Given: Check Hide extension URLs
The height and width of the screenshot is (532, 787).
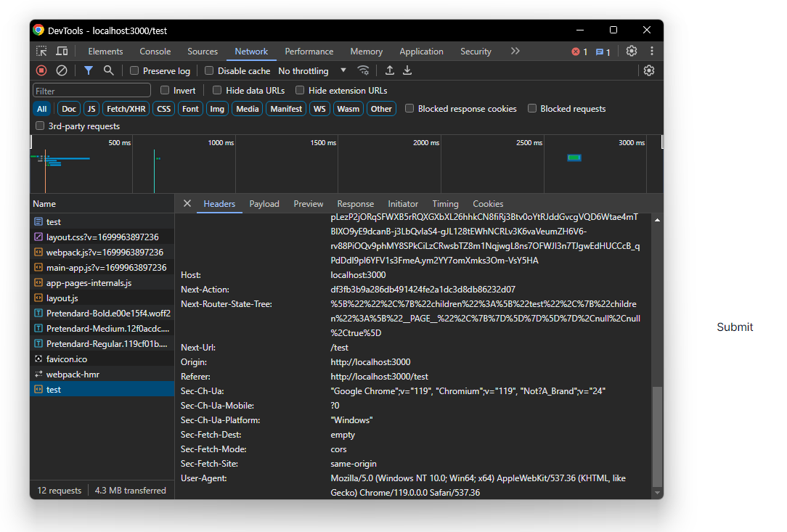Looking at the screenshot, I should click(x=300, y=90).
